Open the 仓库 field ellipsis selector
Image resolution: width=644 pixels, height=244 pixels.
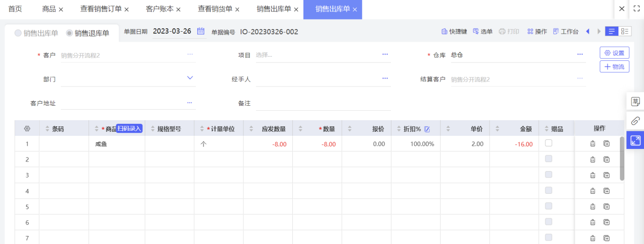580,54
